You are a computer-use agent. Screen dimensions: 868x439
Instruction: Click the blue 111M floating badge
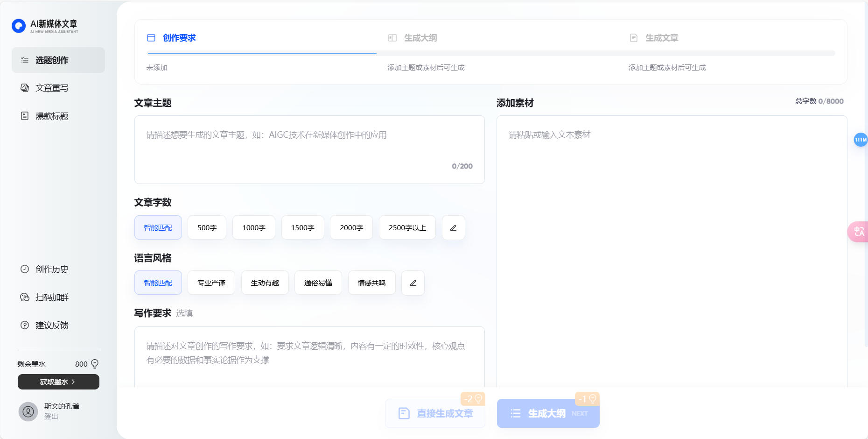point(861,140)
